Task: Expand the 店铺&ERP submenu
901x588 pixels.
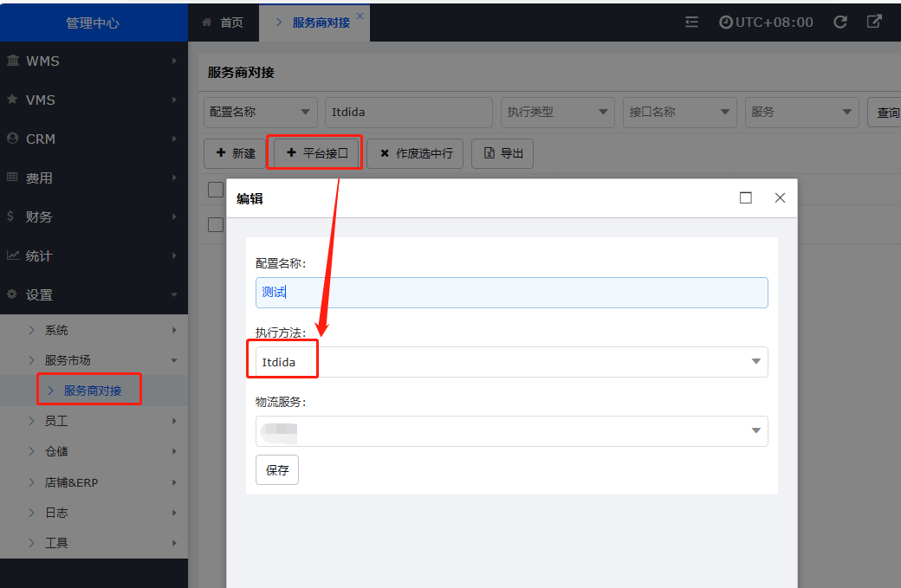Action: [94, 482]
